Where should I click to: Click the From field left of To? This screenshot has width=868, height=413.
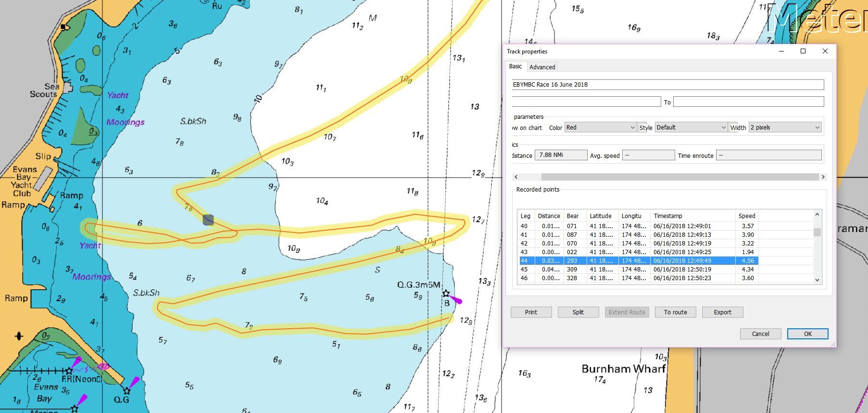pyautogui.click(x=586, y=102)
